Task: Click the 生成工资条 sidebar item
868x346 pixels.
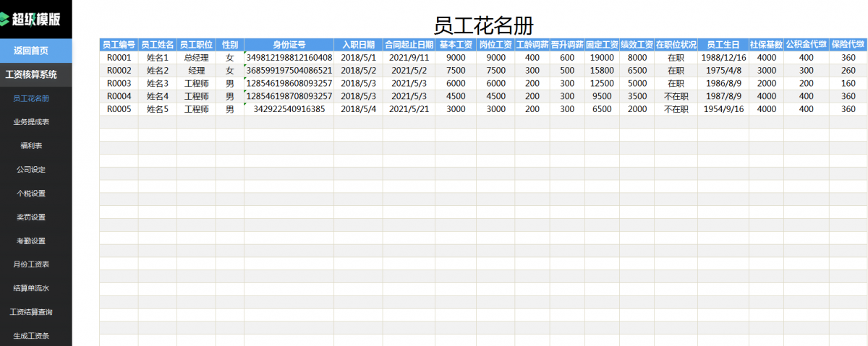Action: coord(31,336)
